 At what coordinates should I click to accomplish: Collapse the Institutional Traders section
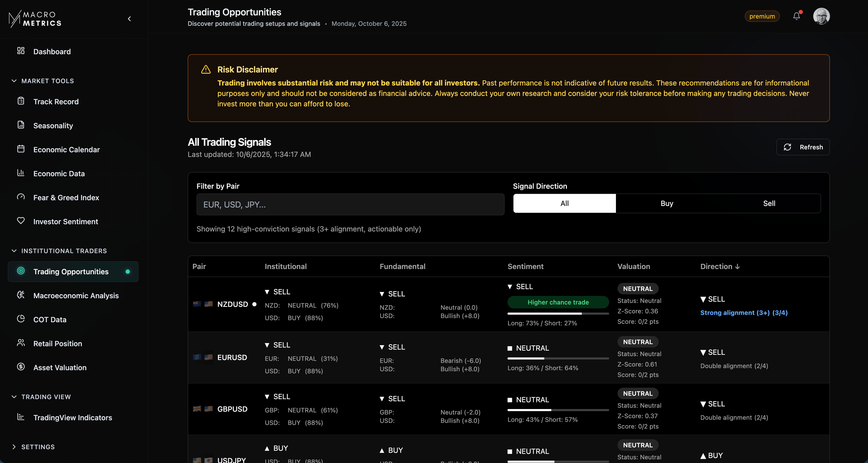click(14, 251)
